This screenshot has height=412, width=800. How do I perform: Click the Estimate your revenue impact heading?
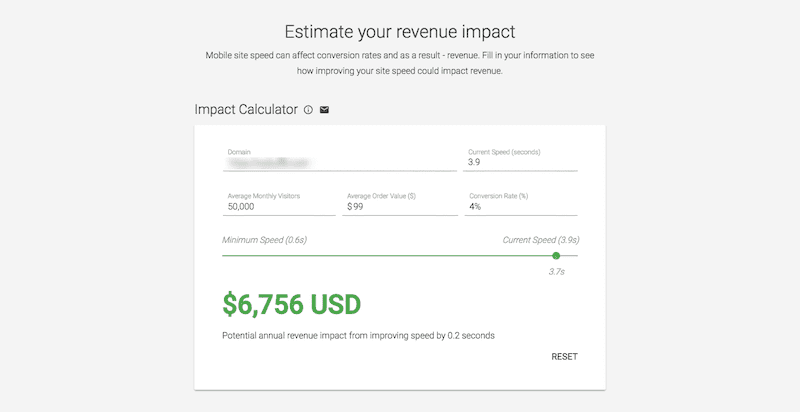pos(400,32)
